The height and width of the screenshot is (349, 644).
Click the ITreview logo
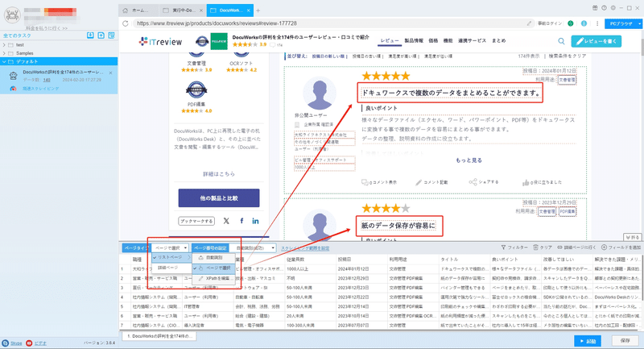(x=160, y=42)
